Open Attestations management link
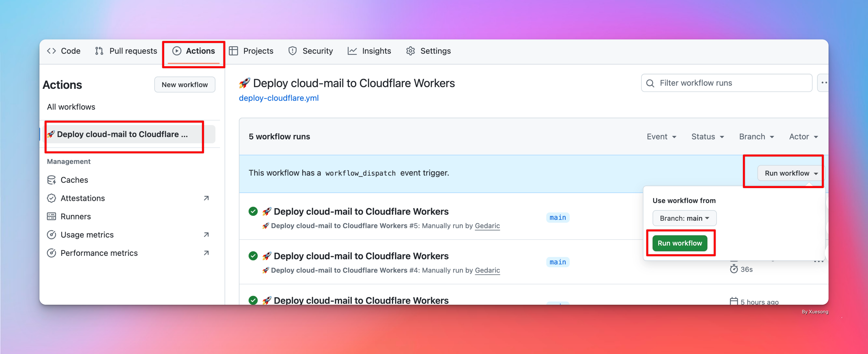Image resolution: width=868 pixels, height=354 pixels. coord(82,198)
